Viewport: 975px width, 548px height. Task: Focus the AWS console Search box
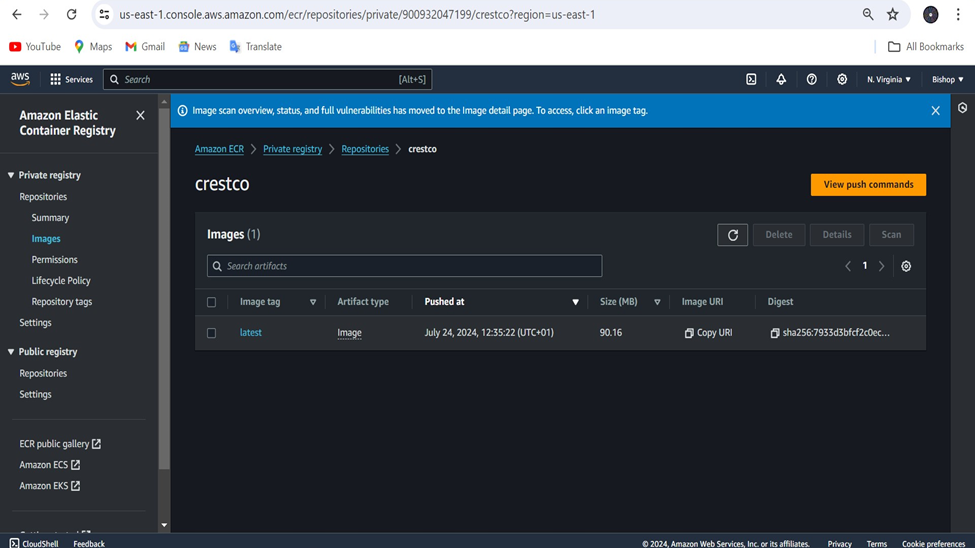pyautogui.click(x=267, y=80)
